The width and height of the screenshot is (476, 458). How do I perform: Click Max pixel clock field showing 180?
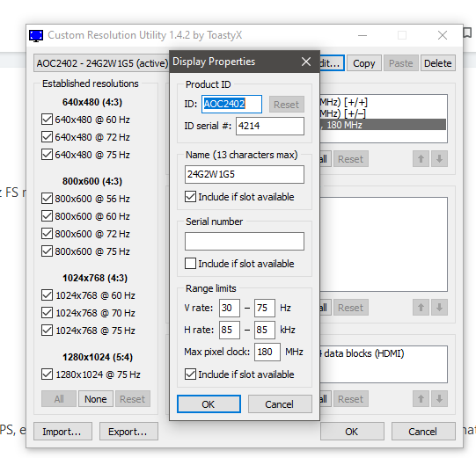point(267,353)
